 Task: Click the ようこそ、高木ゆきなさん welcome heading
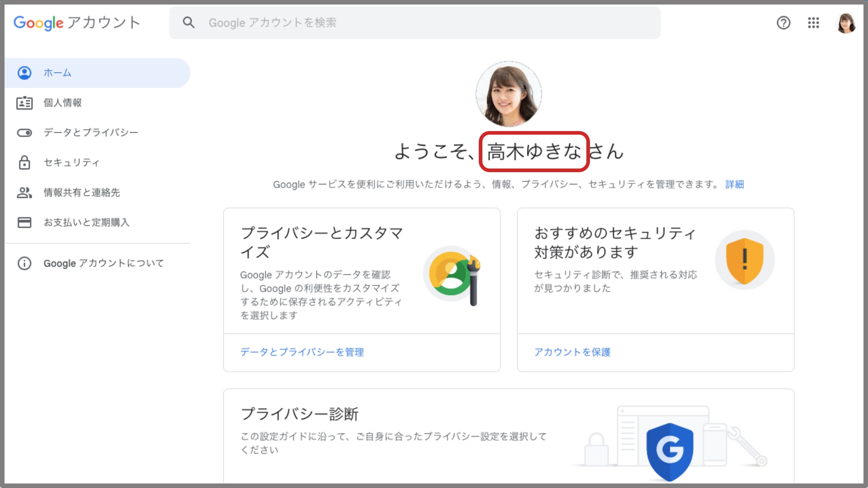click(509, 151)
